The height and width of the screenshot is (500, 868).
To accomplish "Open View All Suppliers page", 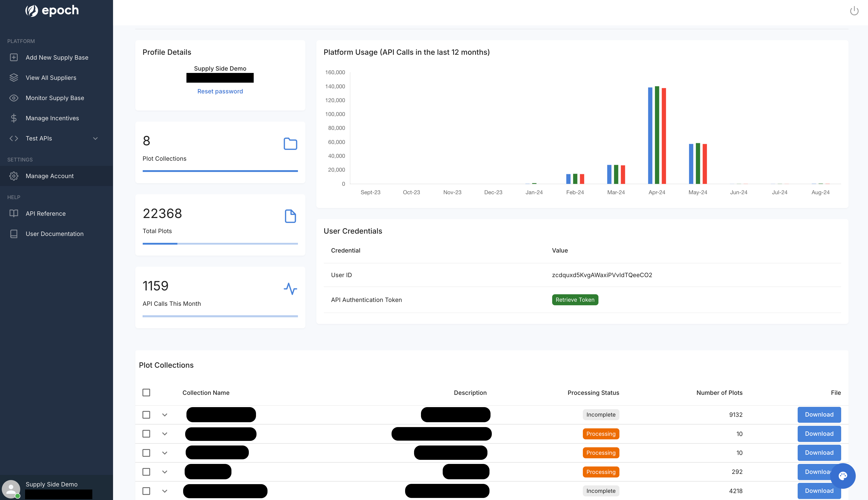I will [x=51, y=78].
